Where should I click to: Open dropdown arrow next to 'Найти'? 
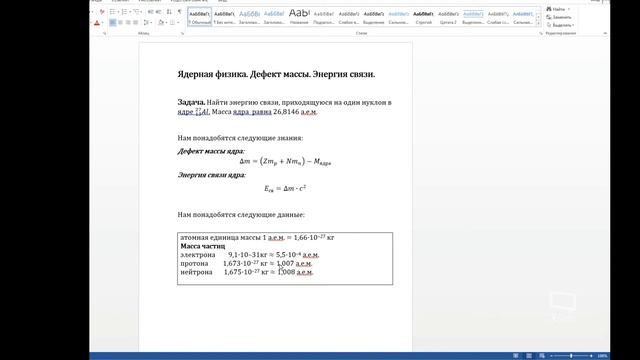(x=569, y=9)
